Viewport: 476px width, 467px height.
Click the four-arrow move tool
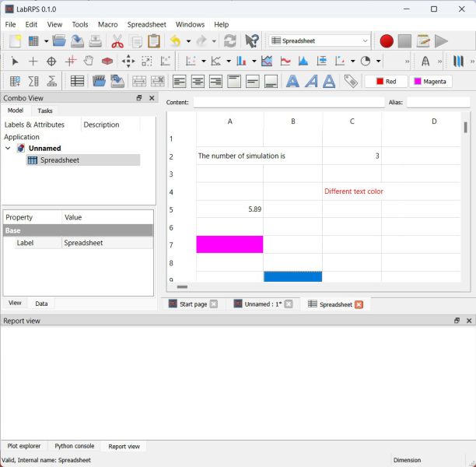click(128, 61)
